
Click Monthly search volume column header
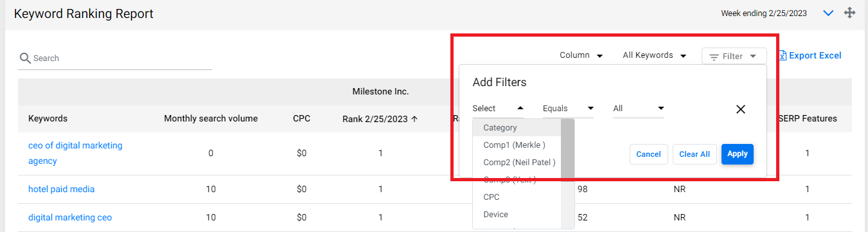click(211, 118)
